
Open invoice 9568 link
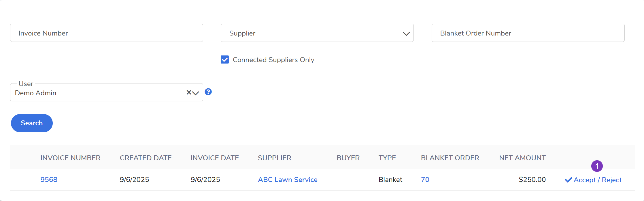tap(49, 180)
